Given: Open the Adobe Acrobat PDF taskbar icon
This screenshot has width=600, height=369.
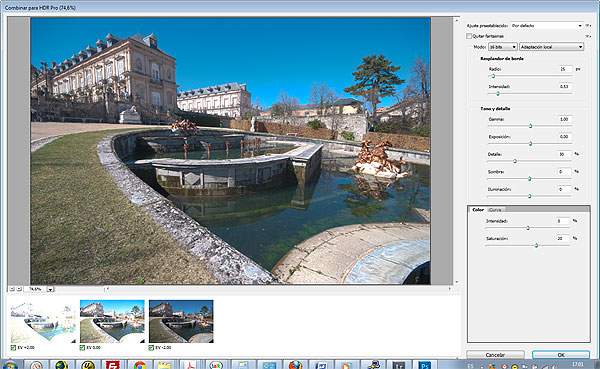Looking at the screenshot, I should [190, 364].
